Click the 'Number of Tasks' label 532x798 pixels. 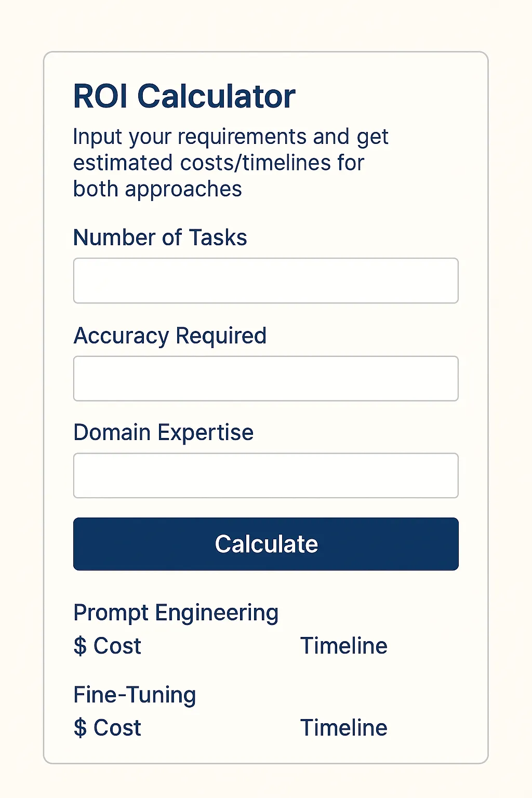point(160,237)
